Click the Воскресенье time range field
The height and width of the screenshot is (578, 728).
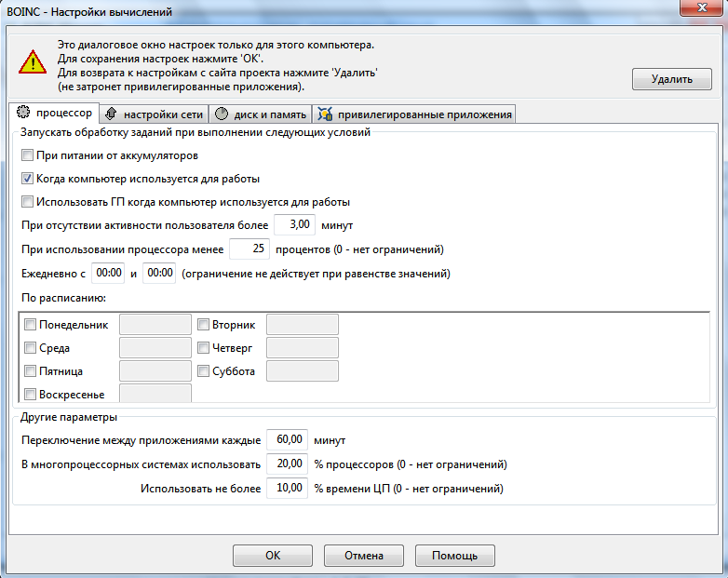155,393
